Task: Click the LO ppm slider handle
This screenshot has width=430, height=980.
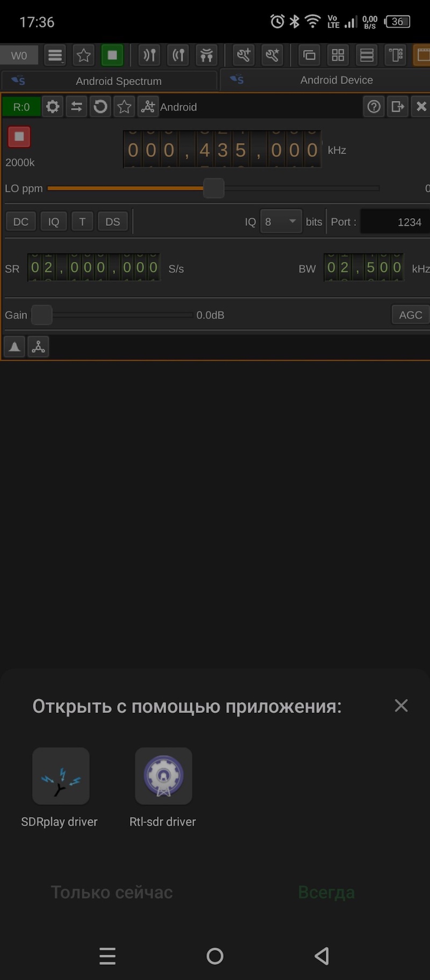Action: [x=214, y=188]
